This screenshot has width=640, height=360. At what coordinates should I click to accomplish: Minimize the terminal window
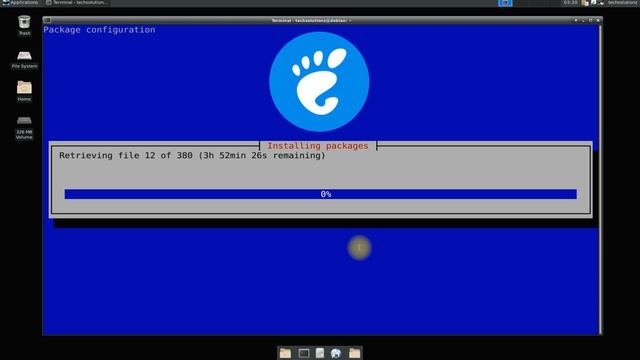(583, 20)
